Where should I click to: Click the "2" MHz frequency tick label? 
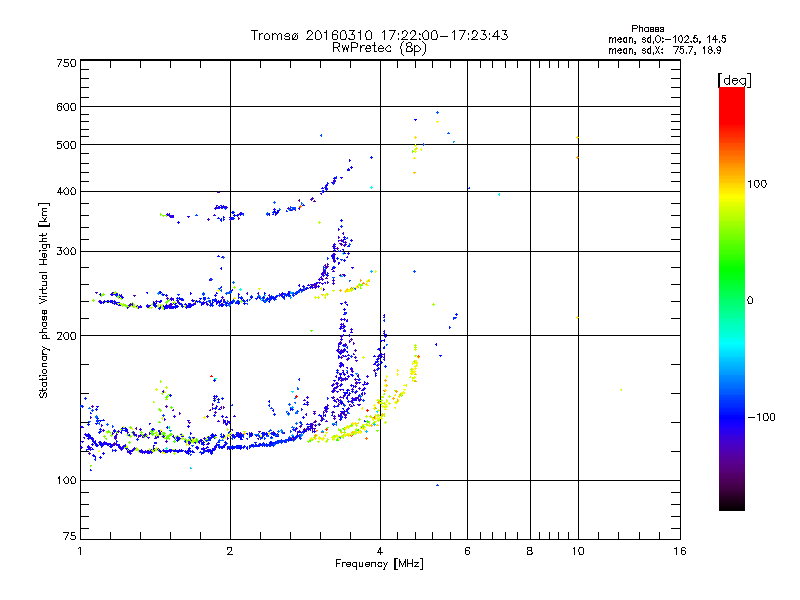tap(230, 551)
